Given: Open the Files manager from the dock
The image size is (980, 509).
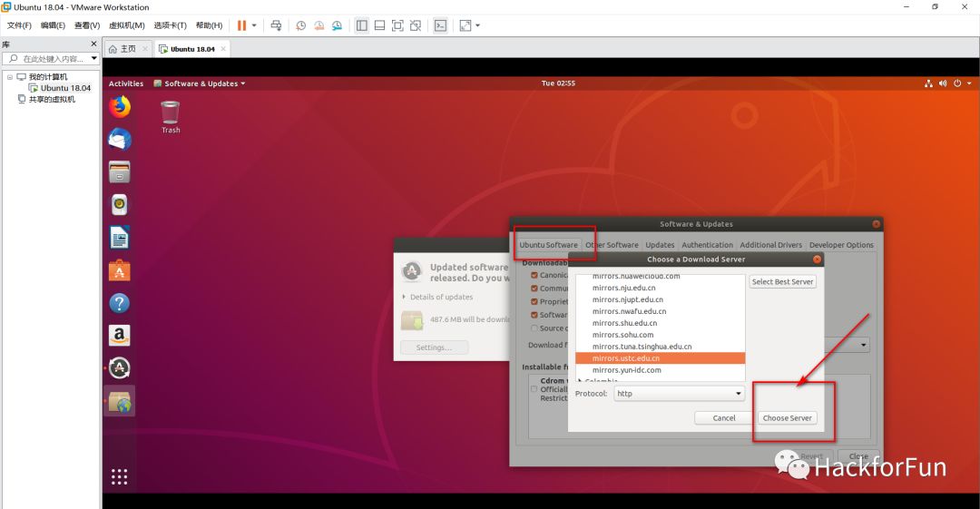Looking at the screenshot, I should coord(120,172).
